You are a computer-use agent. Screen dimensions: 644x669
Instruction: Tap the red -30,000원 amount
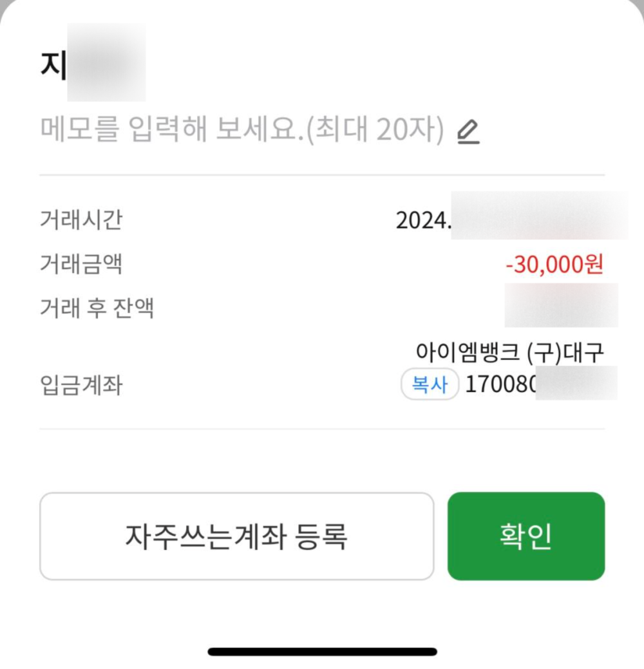[554, 265]
